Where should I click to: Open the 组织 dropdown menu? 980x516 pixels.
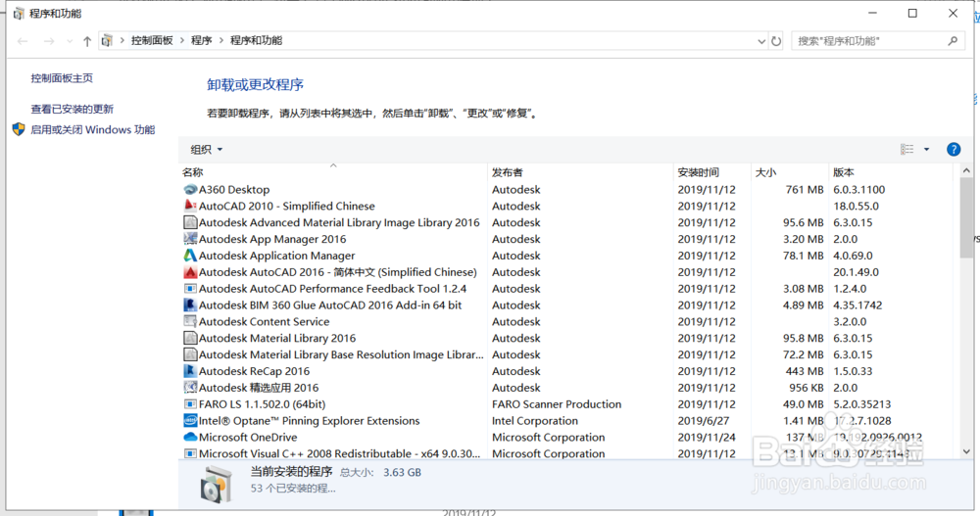point(206,149)
